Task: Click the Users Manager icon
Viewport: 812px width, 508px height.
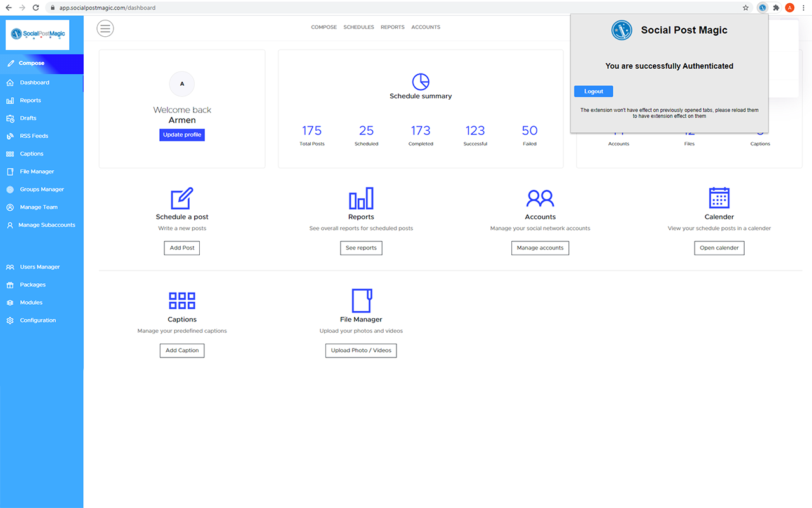Action: pos(10,267)
